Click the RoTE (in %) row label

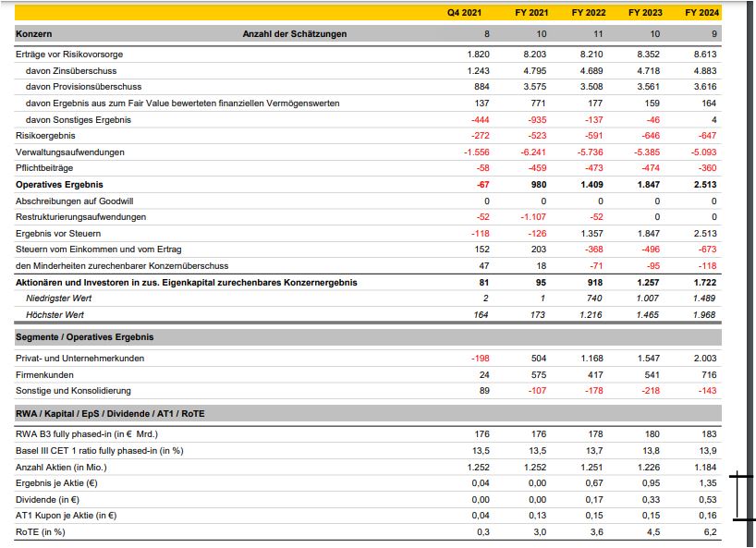pos(39,531)
